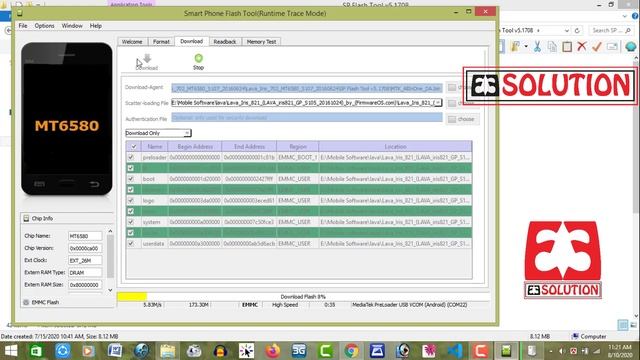Open the Help menu
Screen dimensions: 640x360
(x=96, y=26)
